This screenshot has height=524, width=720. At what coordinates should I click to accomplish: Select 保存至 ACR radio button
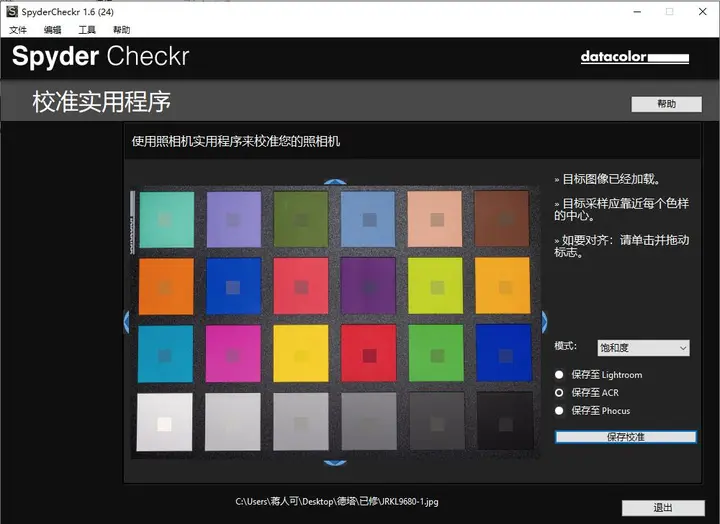[x=559, y=393]
